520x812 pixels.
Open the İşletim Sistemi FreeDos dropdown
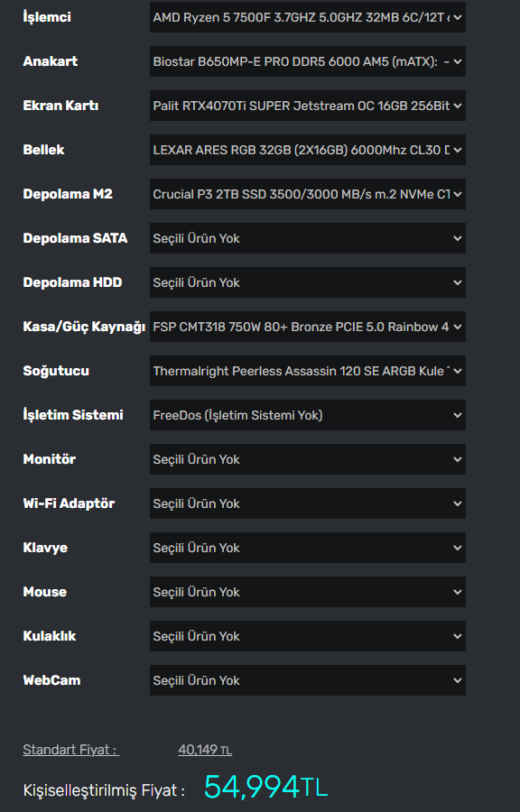(x=308, y=415)
